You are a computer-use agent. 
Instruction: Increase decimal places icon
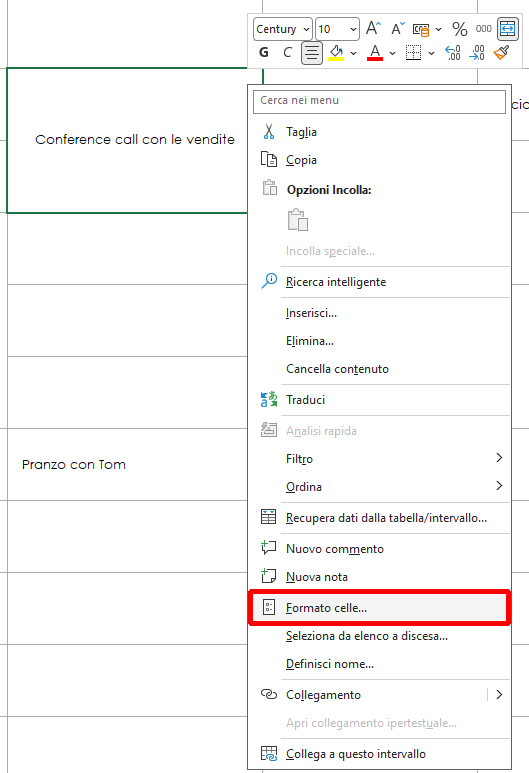(453, 52)
